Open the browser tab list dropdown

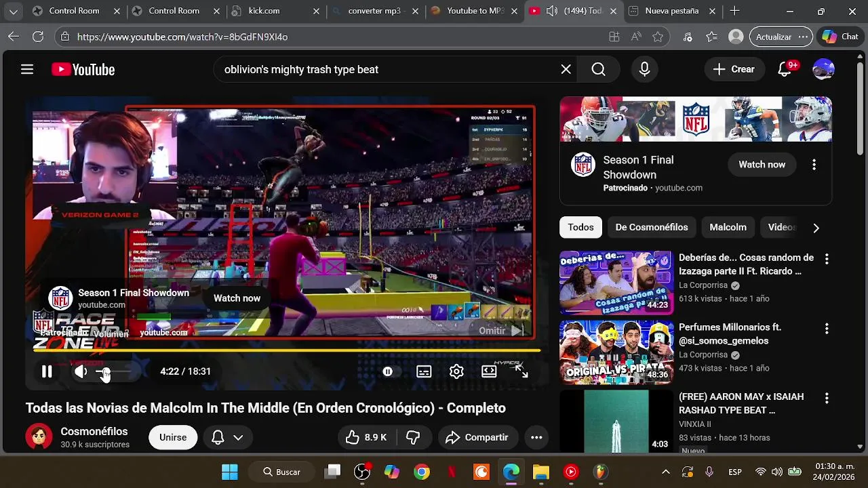(x=13, y=11)
